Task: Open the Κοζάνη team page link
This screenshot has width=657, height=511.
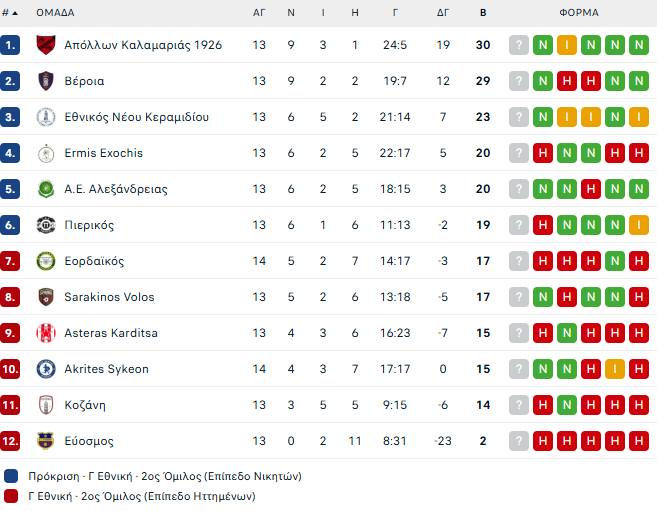Action: tap(85, 405)
